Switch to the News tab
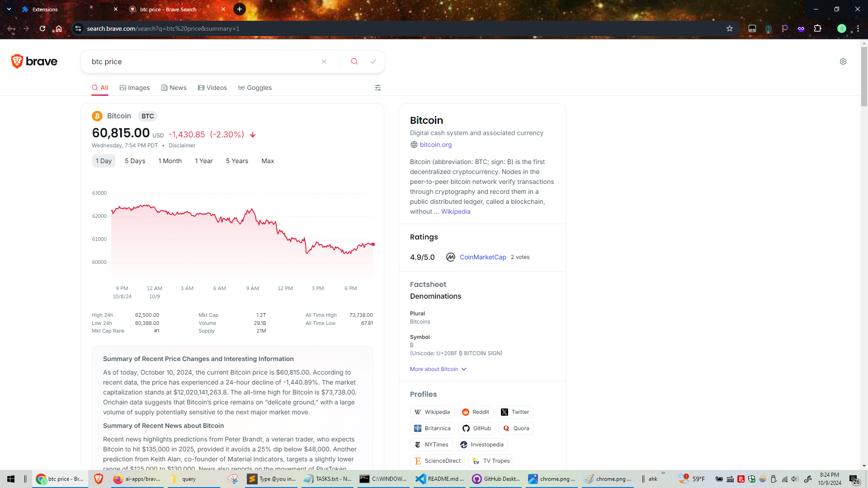The width and height of the screenshot is (868, 488). point(174,88)
